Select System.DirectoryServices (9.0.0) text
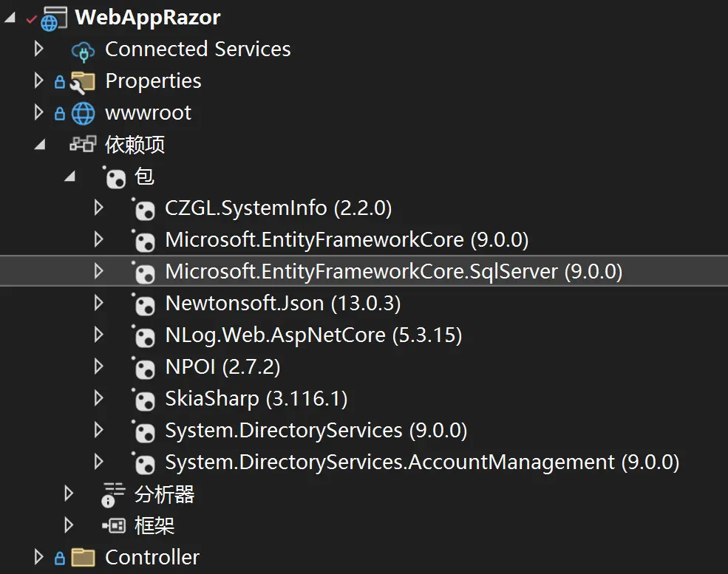This screenshot has width=728, height=574. [x=316, y=431]
